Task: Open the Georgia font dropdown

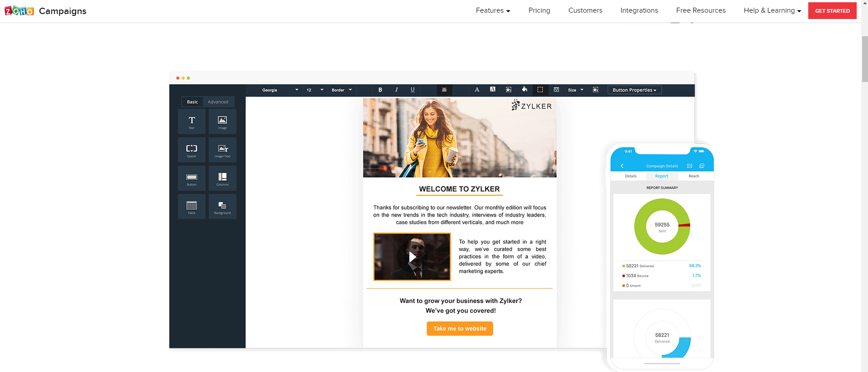Action: [x=280, y=90]
